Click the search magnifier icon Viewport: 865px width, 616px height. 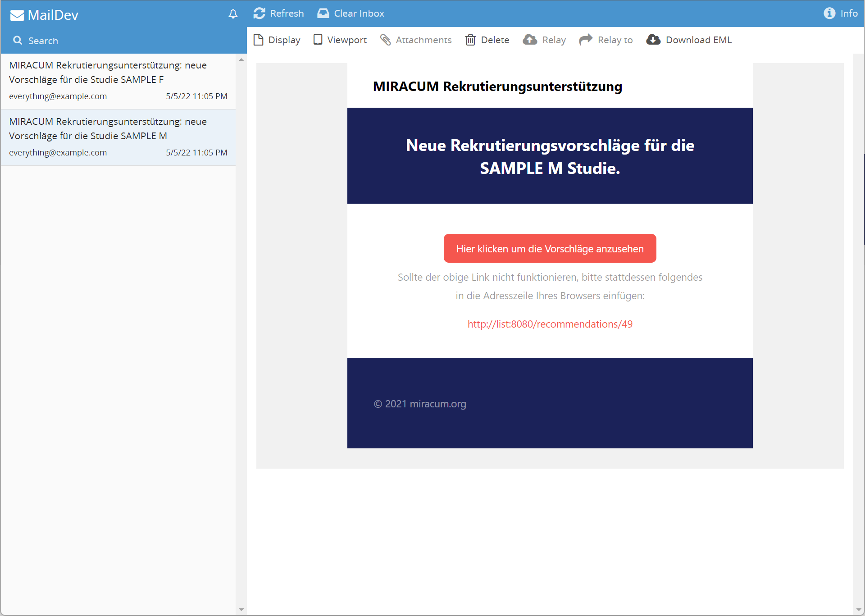coord(18,40)
